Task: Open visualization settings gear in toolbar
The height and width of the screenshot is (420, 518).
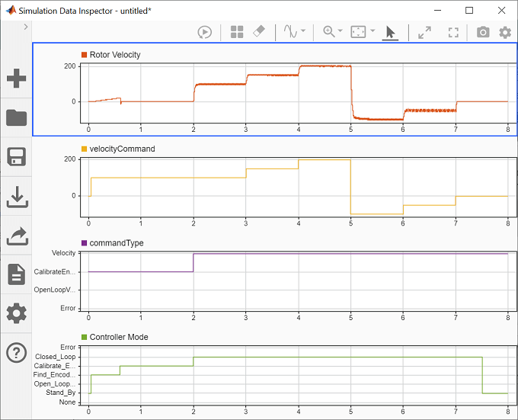Action: [505, 32]
